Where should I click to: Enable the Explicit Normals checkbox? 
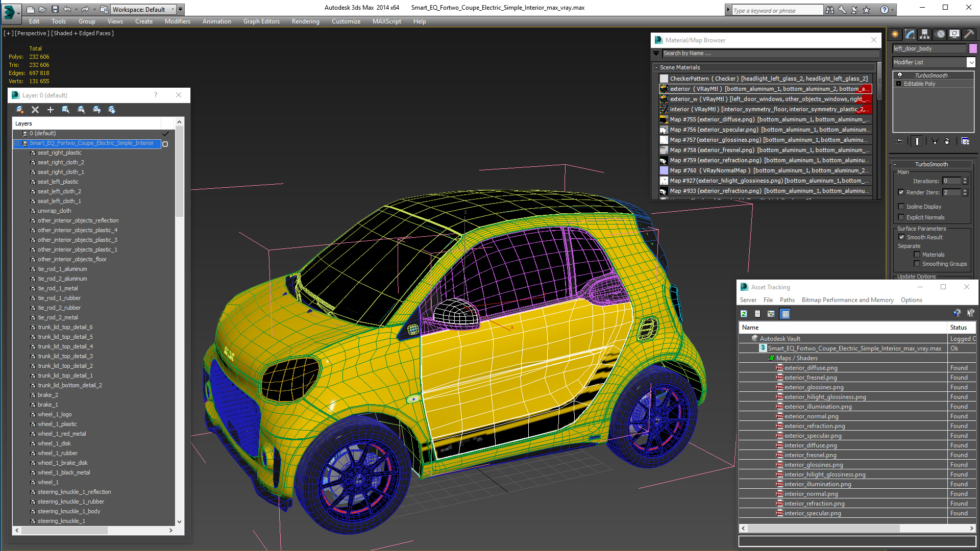pyautogui.click(x=901, y=217)
